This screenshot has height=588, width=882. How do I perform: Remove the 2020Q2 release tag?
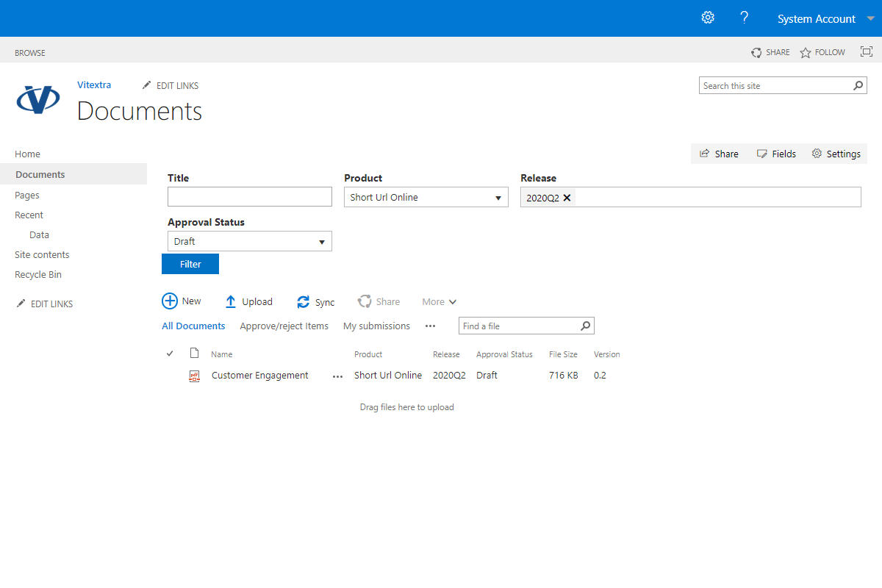click(x=567, y=198)
